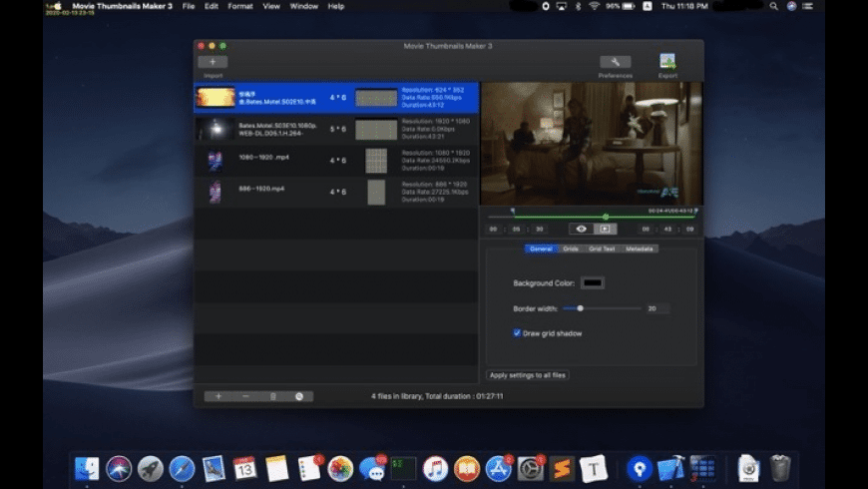Open iTunes music icon in the Dock
Image resolution: width=868 pixels, height=489 pixels.
[435, 468]
